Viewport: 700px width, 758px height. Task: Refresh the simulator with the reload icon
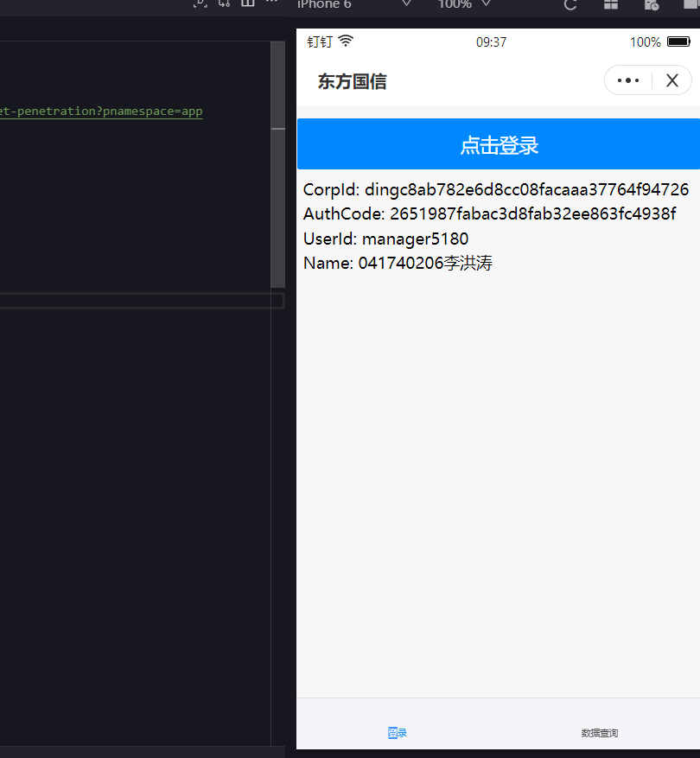pos(570,5)
